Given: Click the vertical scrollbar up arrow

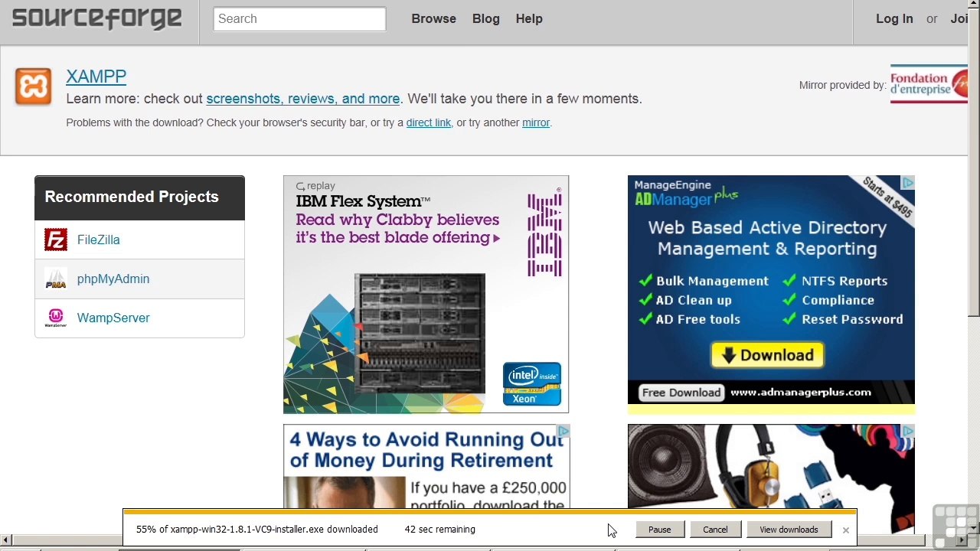Looking at the screenshot, I should (x=974, y=5).
